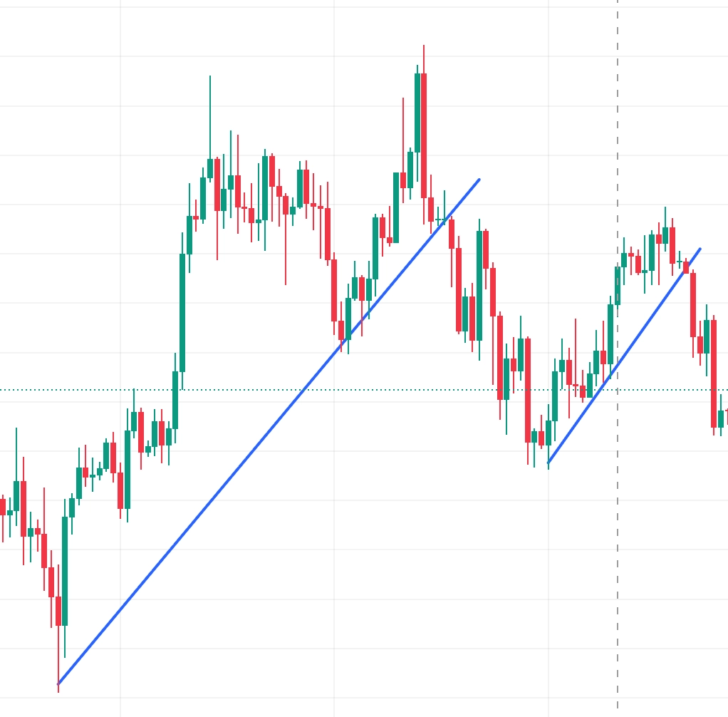Image resolution: width=728 pixels, height=717 pixels.
Task: Click the green candle the dashed vertical line crosses
Action: (x=618, y=285)
